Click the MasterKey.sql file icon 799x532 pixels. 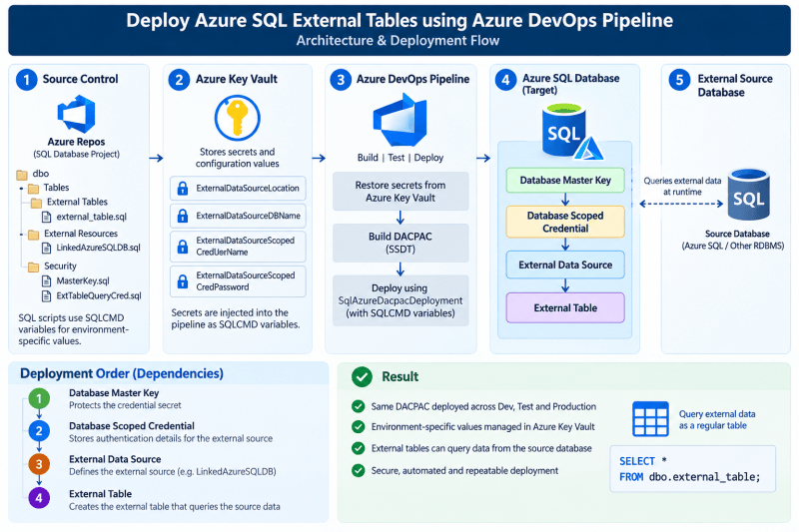click(46, 281)
